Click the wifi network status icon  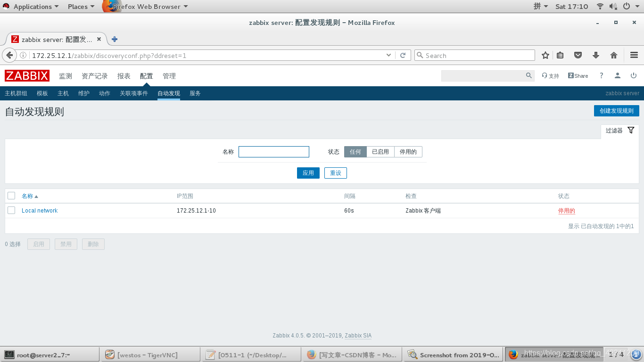pos(600,7)
